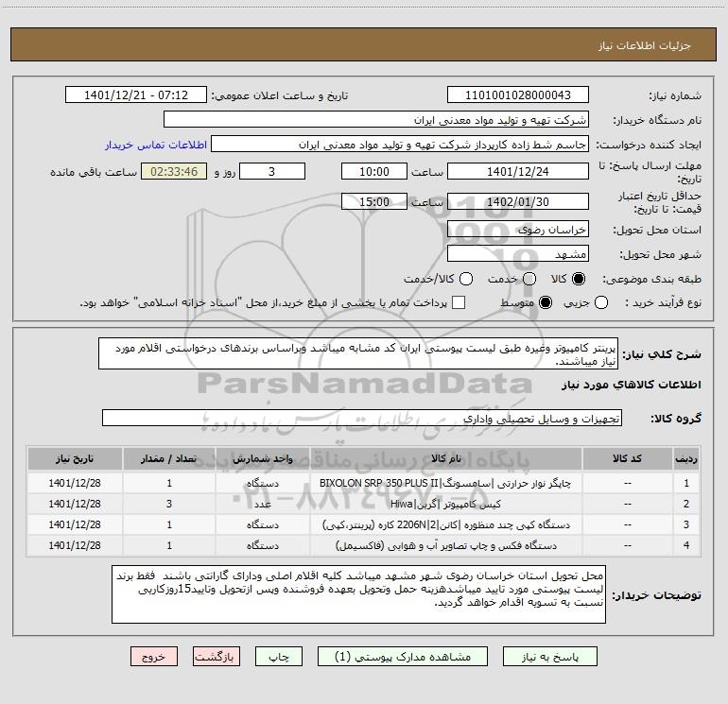Click goods group field تجهیزات و وسایل تحصیلی
Screen dimensions: 728x704
coord(362,418)
